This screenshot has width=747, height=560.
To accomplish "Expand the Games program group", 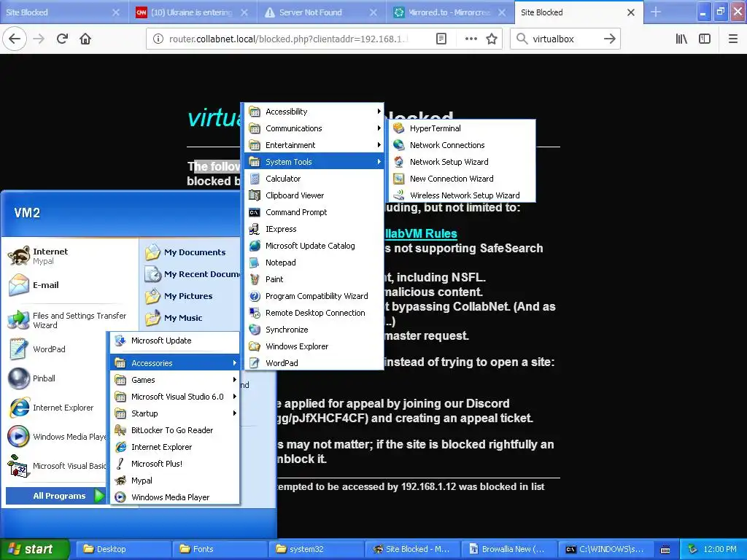I will (175, 379).
